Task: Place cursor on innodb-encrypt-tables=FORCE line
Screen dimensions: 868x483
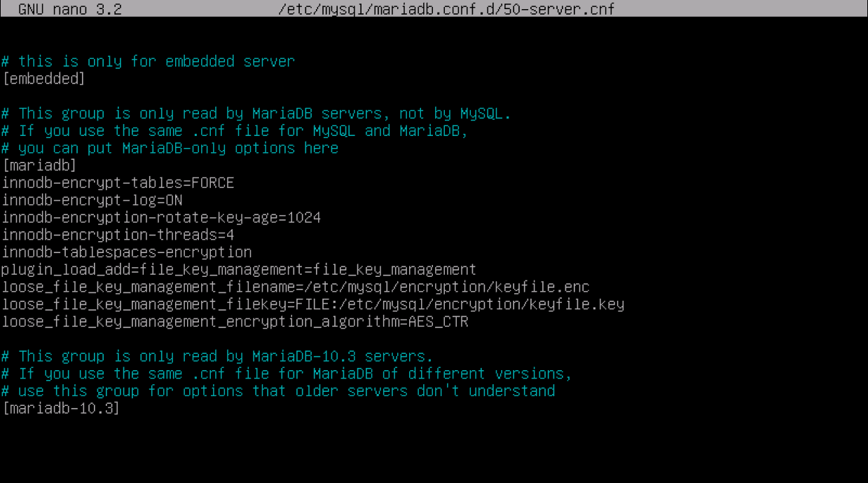Action: [118, 183]
